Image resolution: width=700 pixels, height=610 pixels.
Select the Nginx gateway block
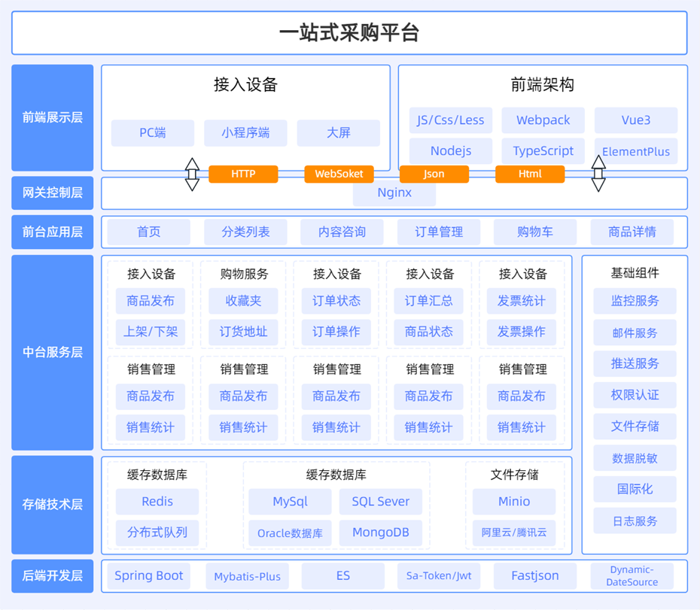point(394,193)
